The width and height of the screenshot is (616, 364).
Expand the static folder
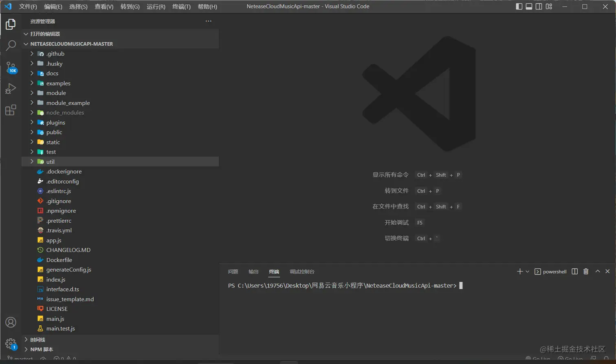coord(120,142)
